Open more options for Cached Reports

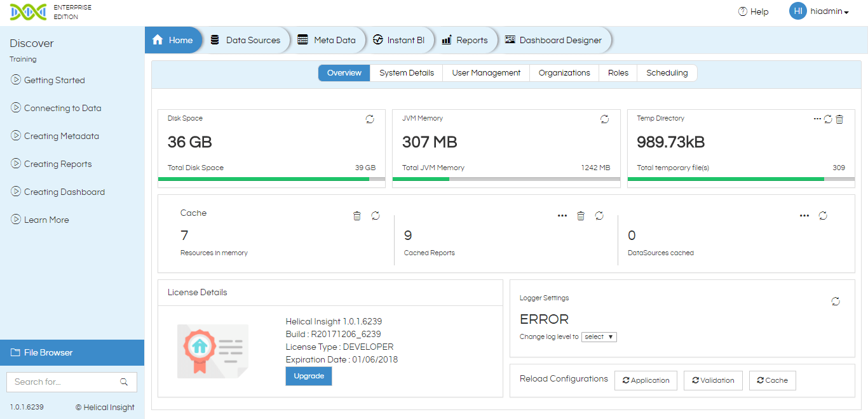(562, 216)
